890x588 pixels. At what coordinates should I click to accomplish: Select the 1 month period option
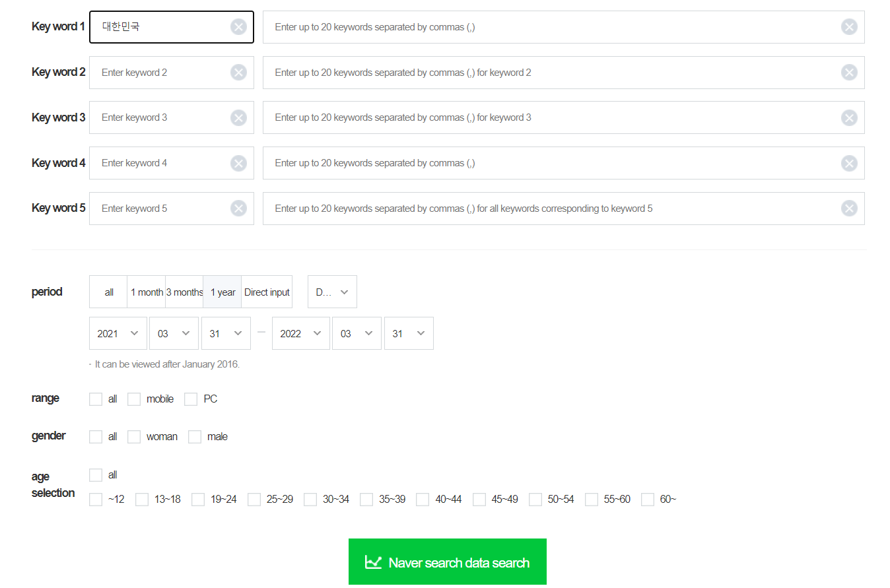[x=147, y=292]
